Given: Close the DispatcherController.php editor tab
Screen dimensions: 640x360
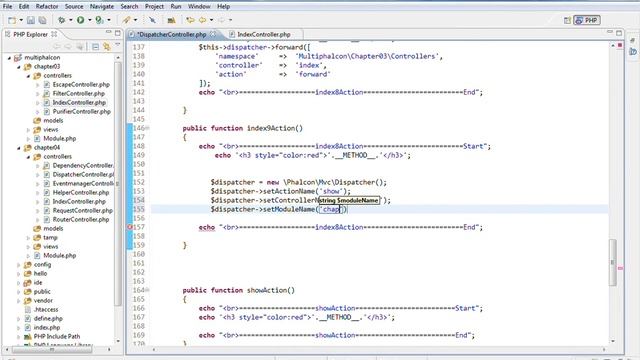Looking at the screenshot, I should click(213, 34).
